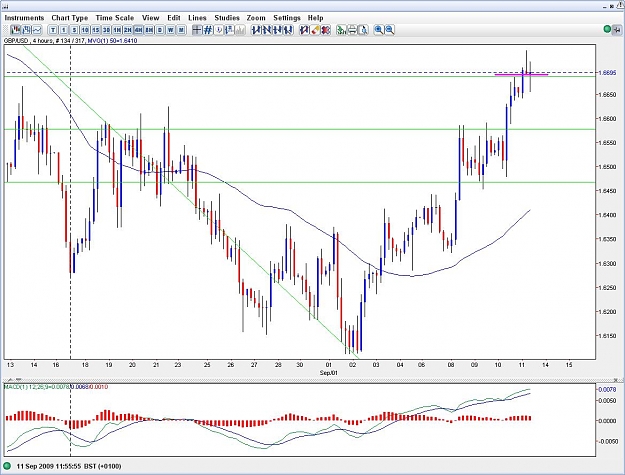This screenshot has width=625, height=475.
Task: Click the volume histogram icon
Action: click(x=240, y=30)
